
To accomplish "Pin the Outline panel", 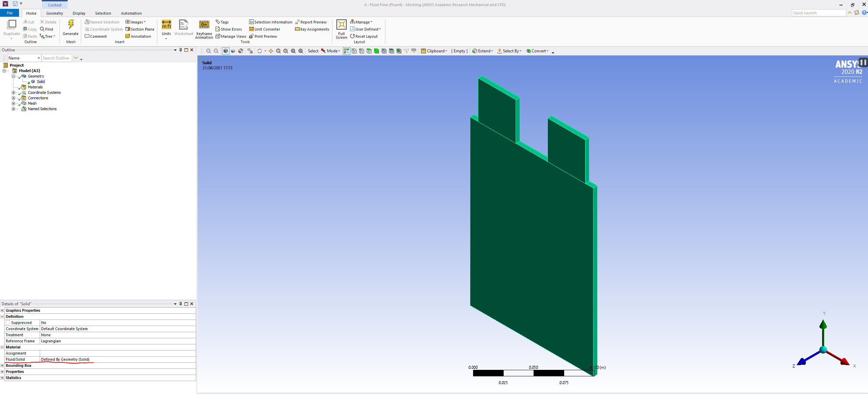I will click(180, 50).
